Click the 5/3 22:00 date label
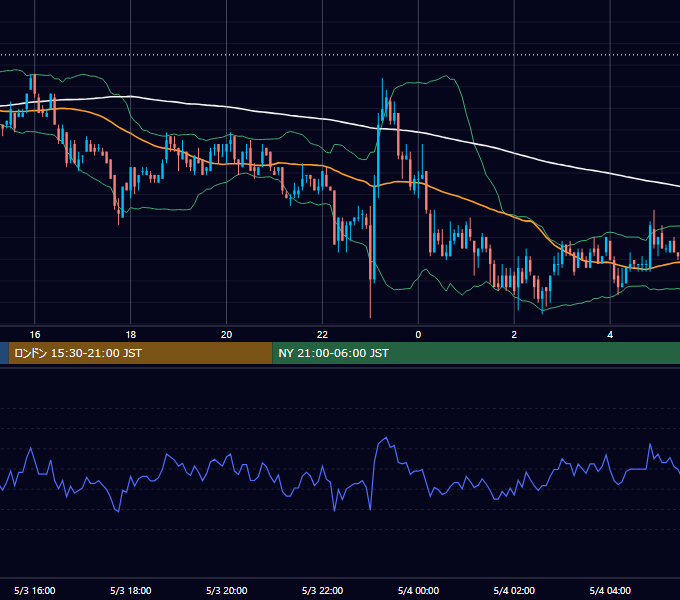This screenshot has height=600, width=680. coord(322,590)
